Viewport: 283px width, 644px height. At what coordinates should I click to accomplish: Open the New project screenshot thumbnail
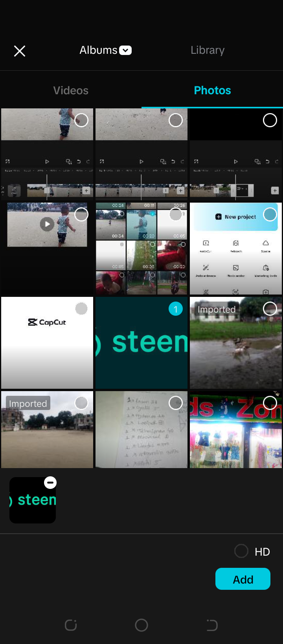click(236, 249)
